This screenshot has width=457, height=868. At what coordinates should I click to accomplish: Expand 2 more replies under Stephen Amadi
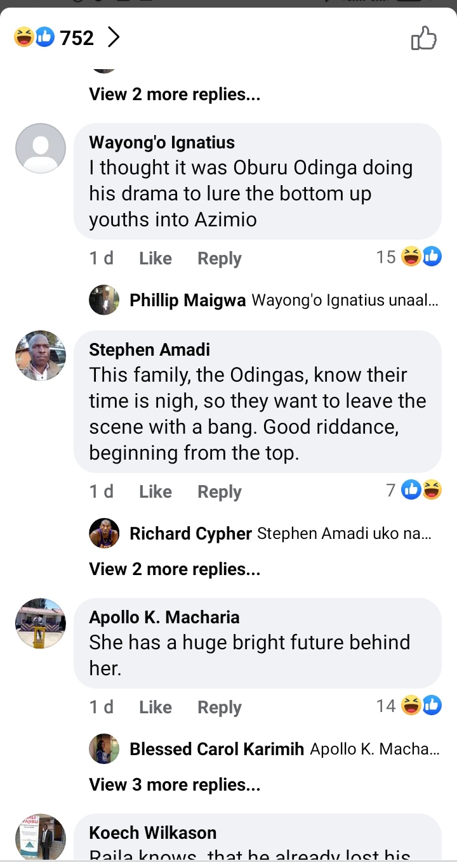pyautogui.click(x=175, y=569)
